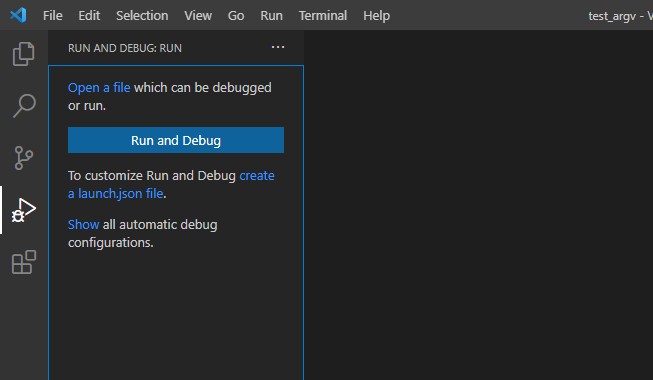Click the VS Code logo icon
The width and height of the screenshot is (653, 380).
point(18,15)
